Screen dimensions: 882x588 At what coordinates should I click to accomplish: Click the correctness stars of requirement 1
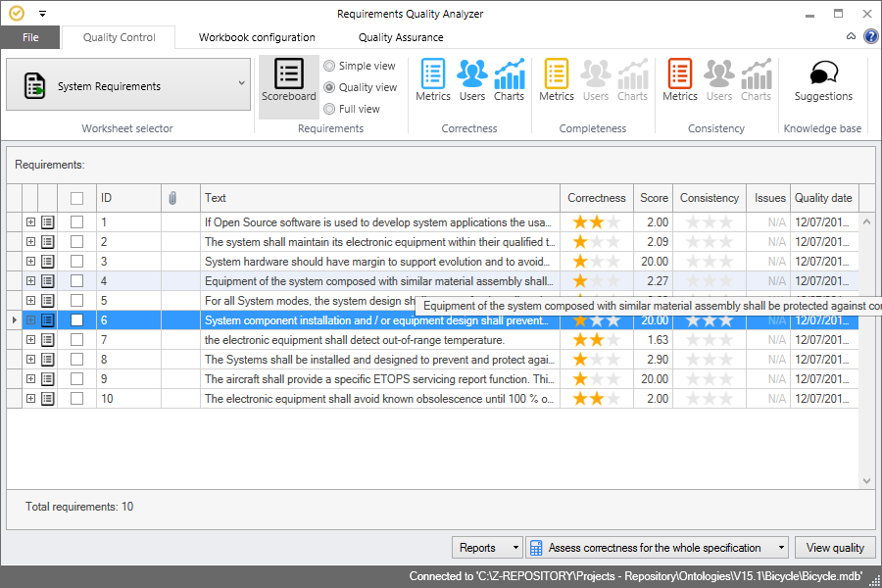click(x=596, y=222)
